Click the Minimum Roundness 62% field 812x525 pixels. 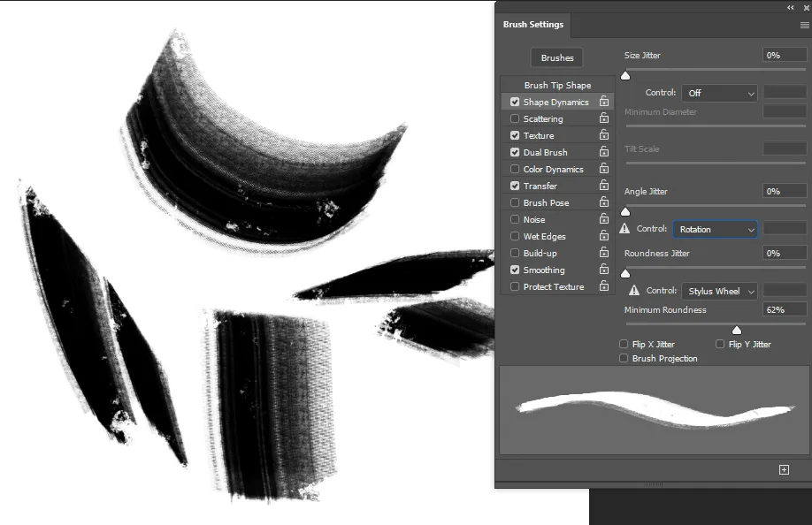(784, 310)
